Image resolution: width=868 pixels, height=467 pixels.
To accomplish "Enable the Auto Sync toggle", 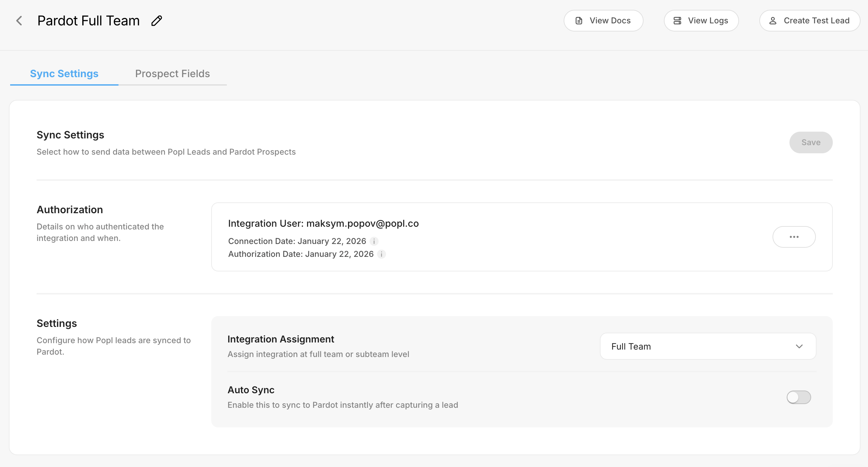I will coord(799,397).
